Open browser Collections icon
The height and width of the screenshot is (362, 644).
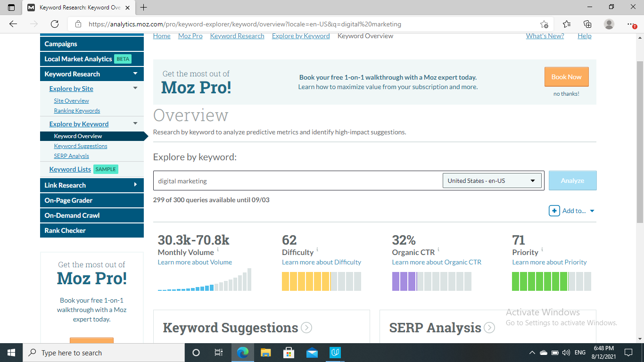[x=587, y=24]
